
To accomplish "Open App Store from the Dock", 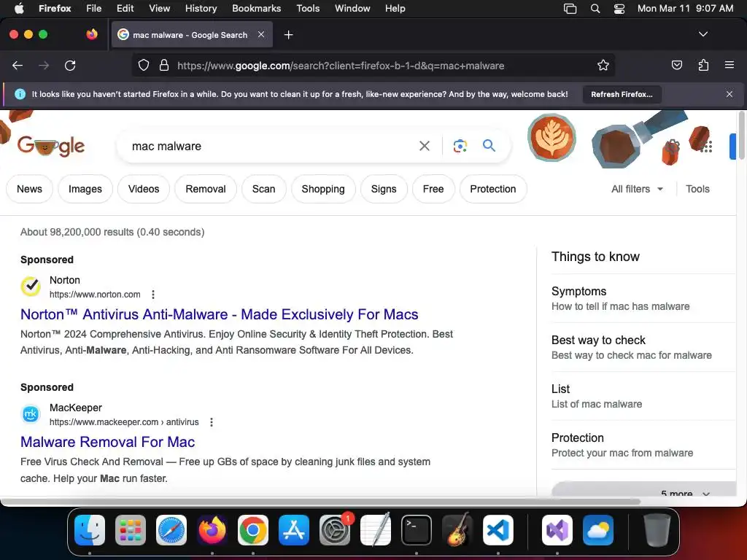I will coord(294,530).
